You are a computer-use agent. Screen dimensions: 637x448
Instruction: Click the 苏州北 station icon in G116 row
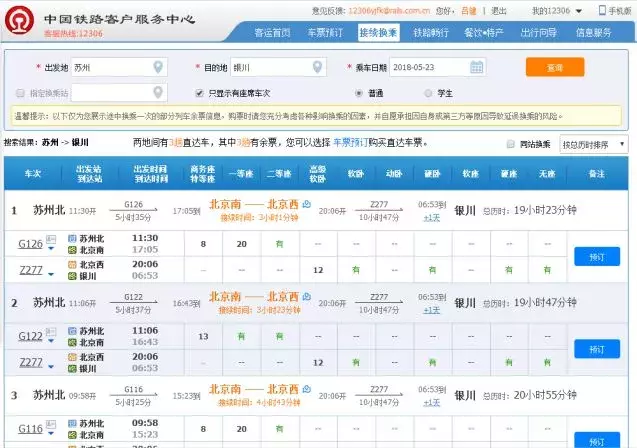point(72,424)
